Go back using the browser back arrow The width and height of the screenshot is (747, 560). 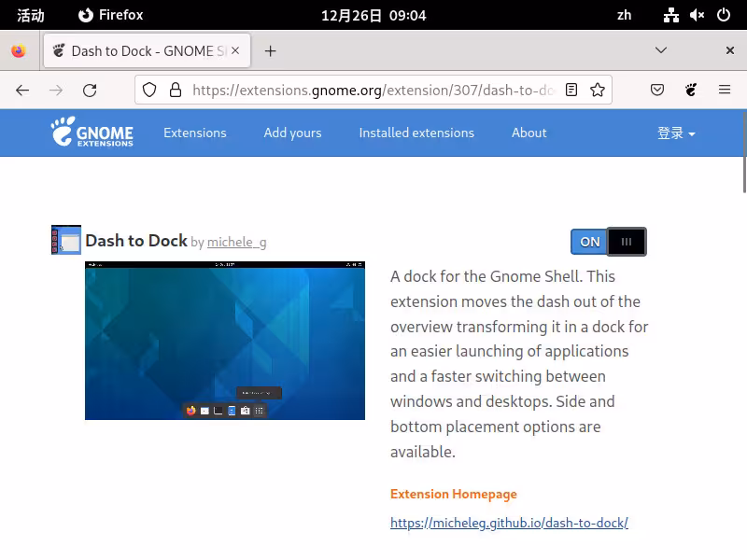(22, 90)
